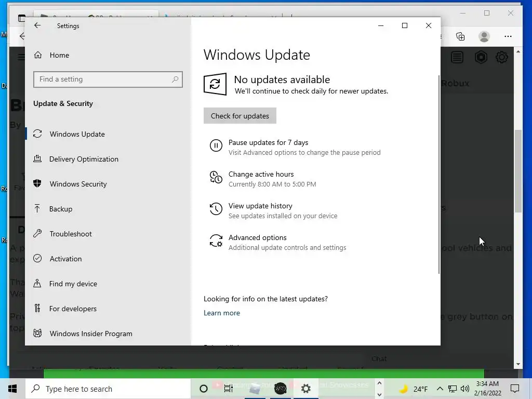Click the Windows Update status icon

coord(215,84)
